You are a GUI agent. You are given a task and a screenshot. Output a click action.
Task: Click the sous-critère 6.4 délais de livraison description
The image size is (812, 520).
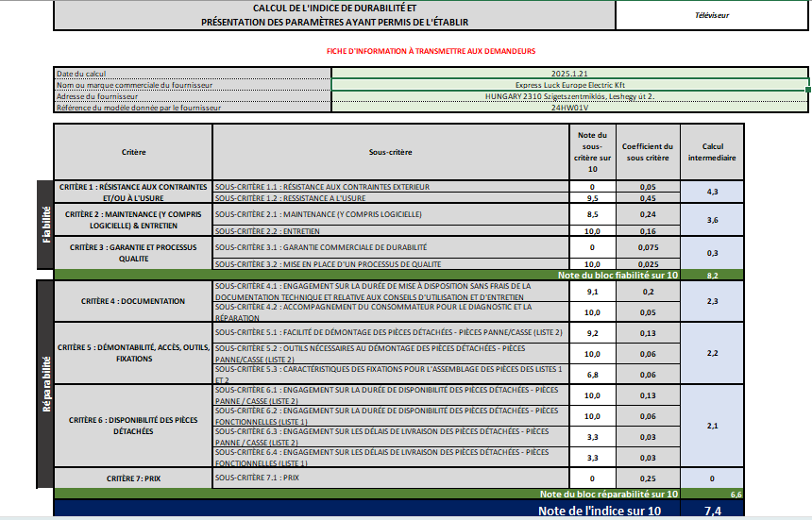(391, 457)
